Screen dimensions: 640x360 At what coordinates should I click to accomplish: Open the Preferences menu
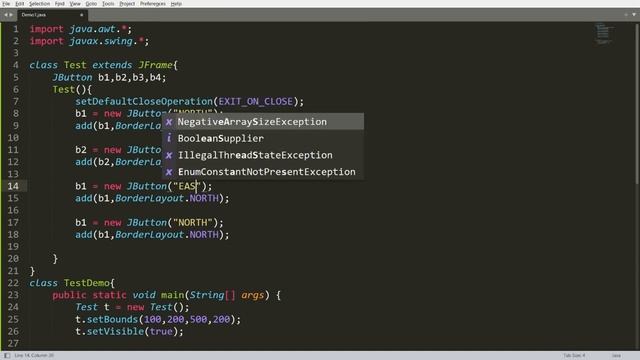click(x=153, y=4)
